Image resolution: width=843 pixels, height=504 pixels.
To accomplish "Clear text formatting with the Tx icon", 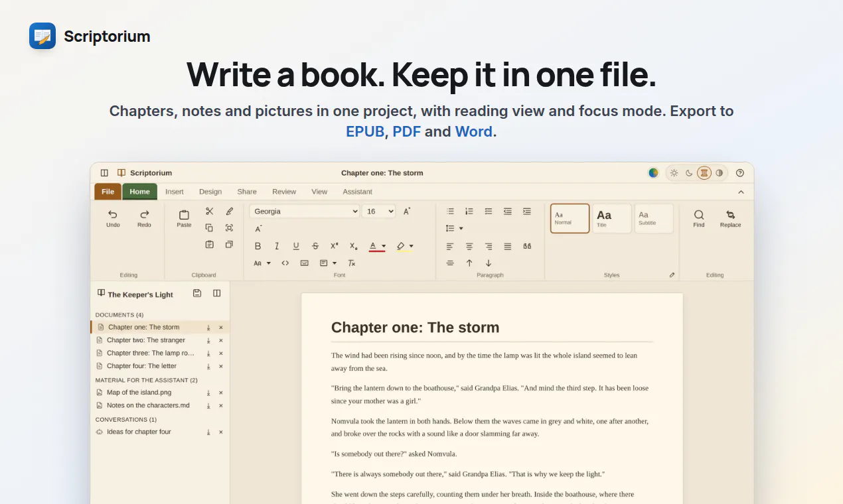I will [352, 263].
